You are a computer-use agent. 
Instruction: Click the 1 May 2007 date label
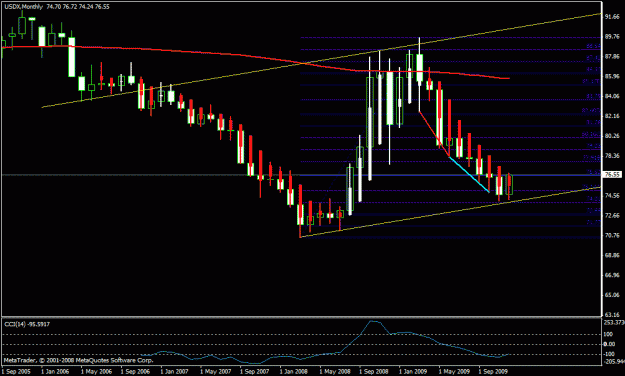coord(216,372)
